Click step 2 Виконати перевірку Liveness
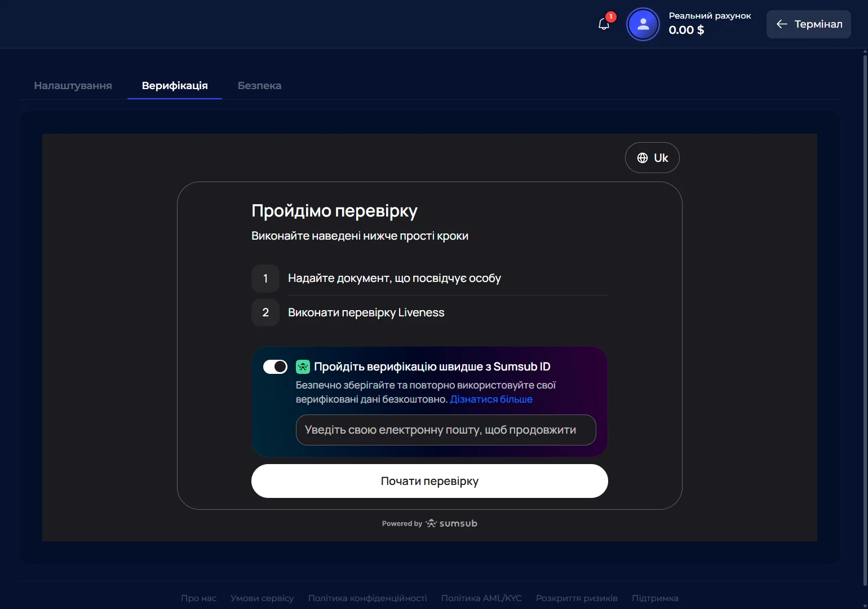This screenshot has width=868, height=609. (366, 312)
